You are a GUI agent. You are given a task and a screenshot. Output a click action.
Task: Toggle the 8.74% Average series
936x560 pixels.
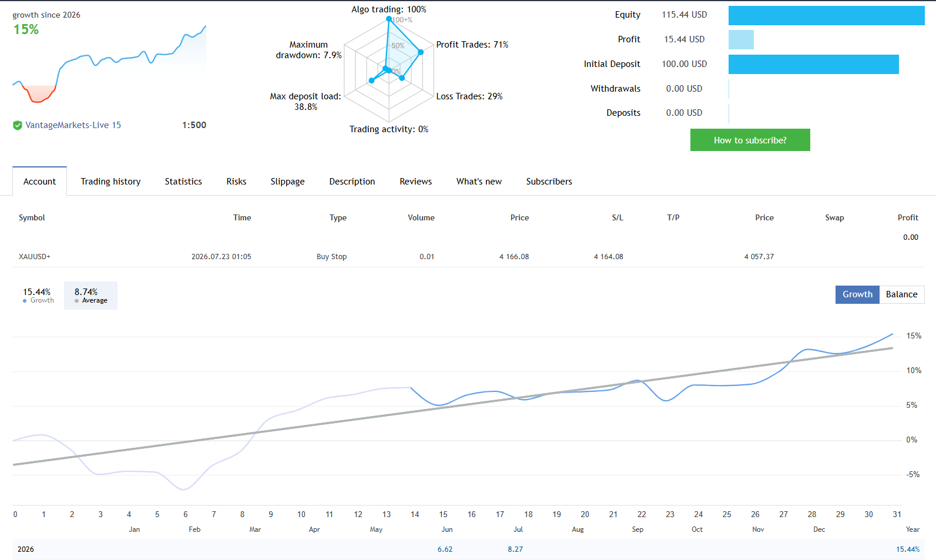point(90,296)
